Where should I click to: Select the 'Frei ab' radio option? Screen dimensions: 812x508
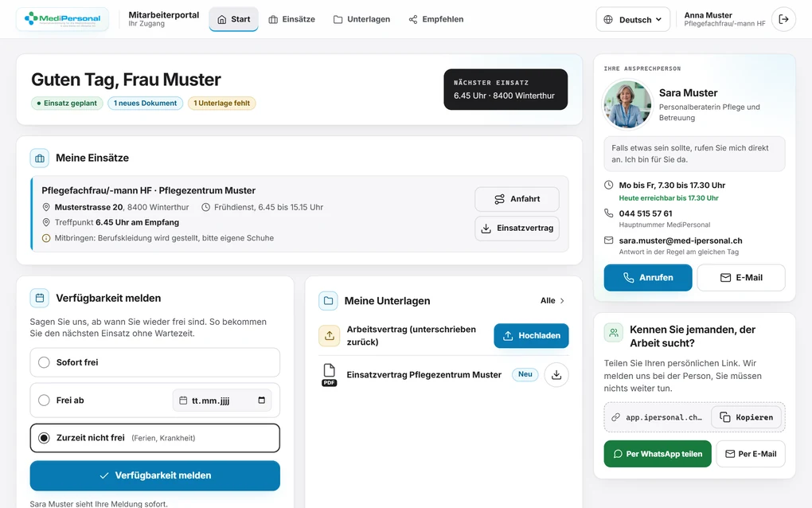(x=44, y=401)
